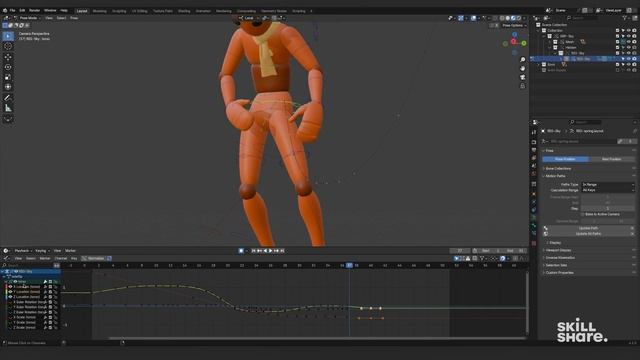Play the animation forward
Viewport: 640px width, 360px height.
[271, 251]
